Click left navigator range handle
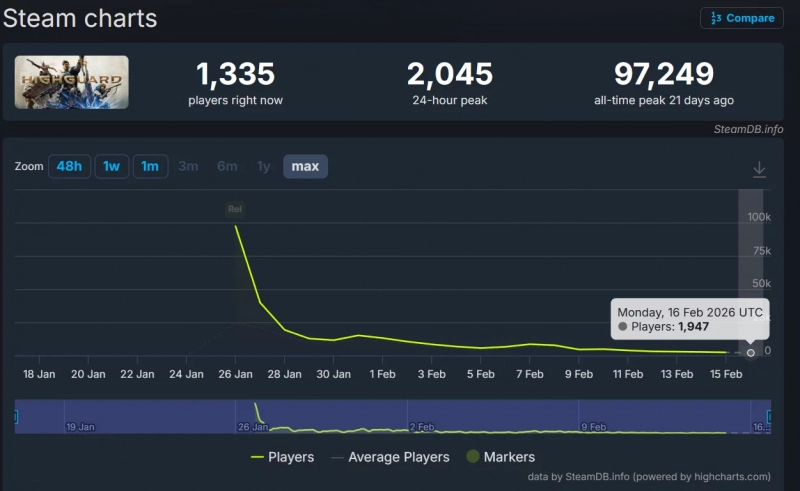This screenshot has height=491, width=800. click(x=16, y=416)
